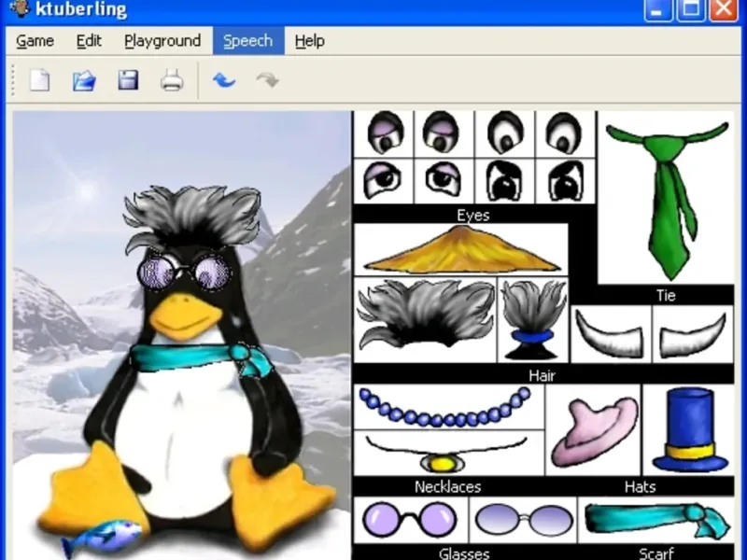This screenshot has height=560, width=747.
Task: Click the Save floppy disk icon
Action: point(128,80)
